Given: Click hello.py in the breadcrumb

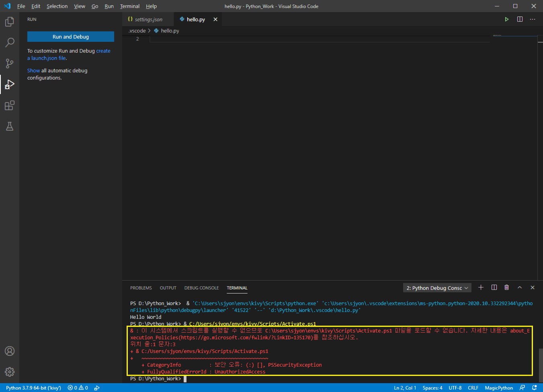Looking at the screenshot, I should pos(170,31).
